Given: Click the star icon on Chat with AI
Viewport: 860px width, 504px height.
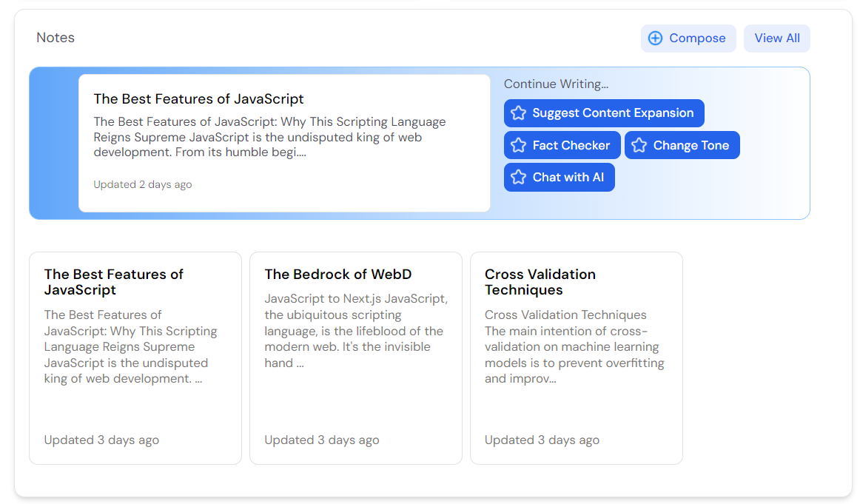Looking at the screenshot, I should click(x=519, y=178).
